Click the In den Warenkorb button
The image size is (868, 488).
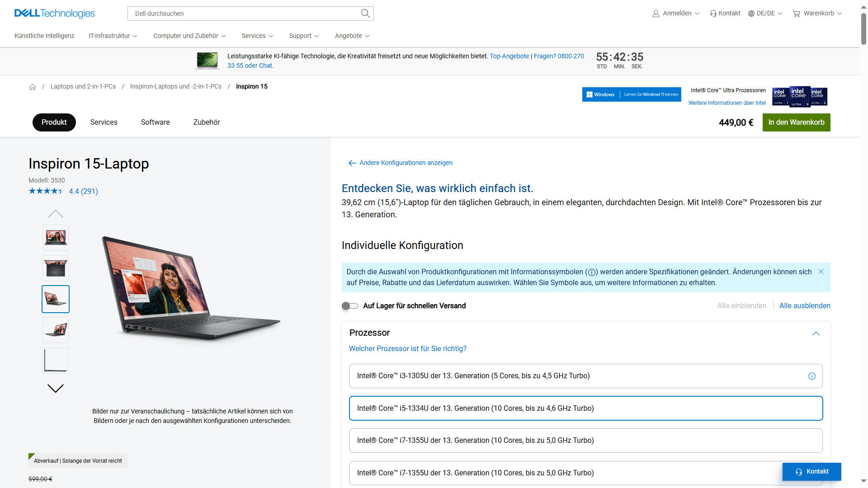coord(796,122)
